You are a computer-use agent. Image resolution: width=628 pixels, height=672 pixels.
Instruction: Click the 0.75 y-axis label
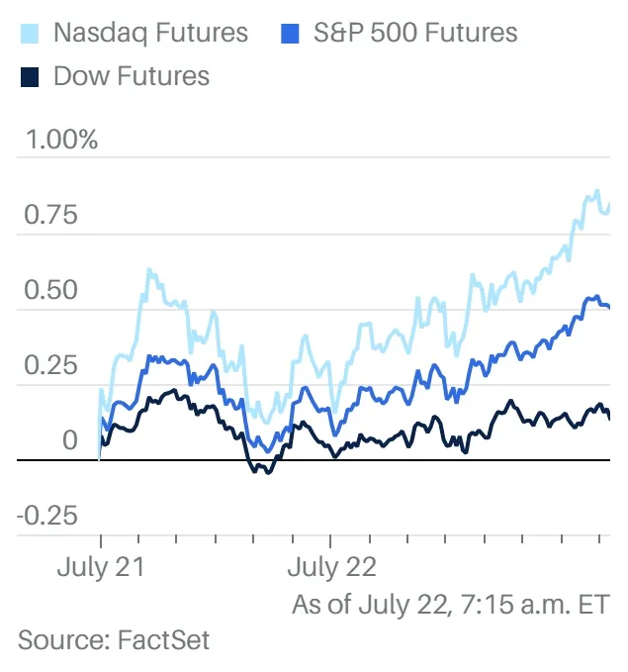(x=51, y=215)
